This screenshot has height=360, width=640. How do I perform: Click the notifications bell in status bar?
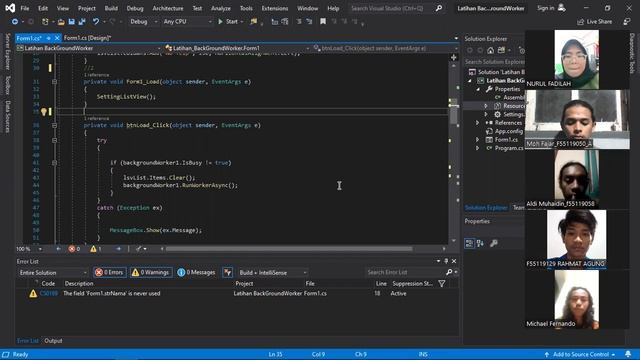click(628, 354)
